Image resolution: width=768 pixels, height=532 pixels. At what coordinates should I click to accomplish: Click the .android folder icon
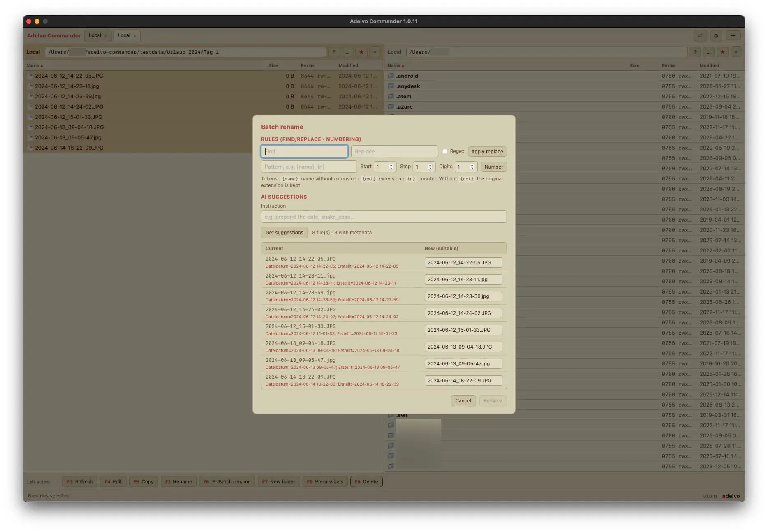(391, 76)
